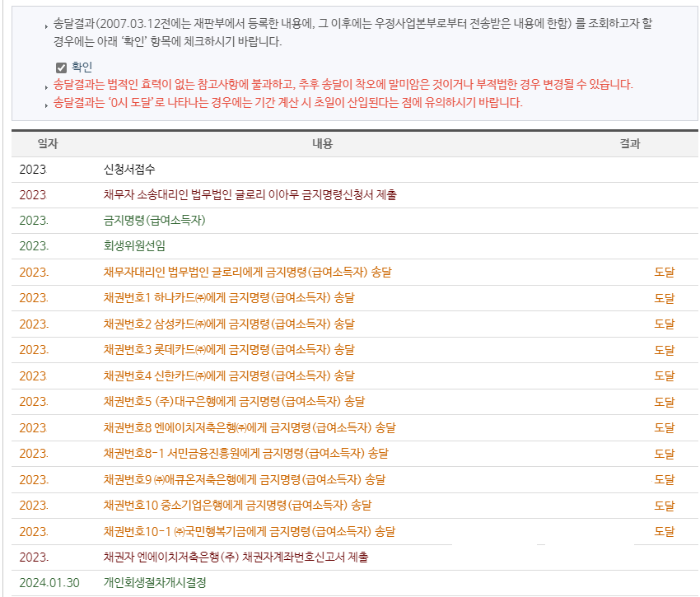Click 도달 result for 엔에이치저축은행 송달 row
The width and height of the screenshot is (700, 597).
[x=664, y=428]
